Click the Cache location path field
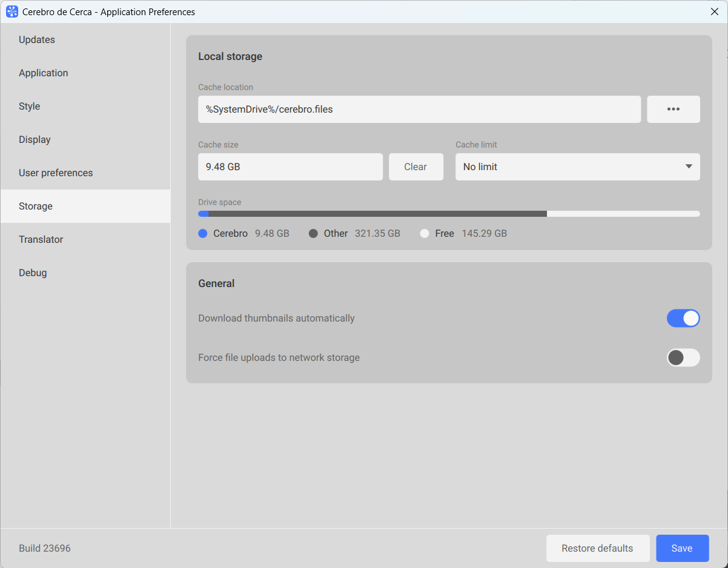The width and height of the screenshot is (728, 568). 419,110
